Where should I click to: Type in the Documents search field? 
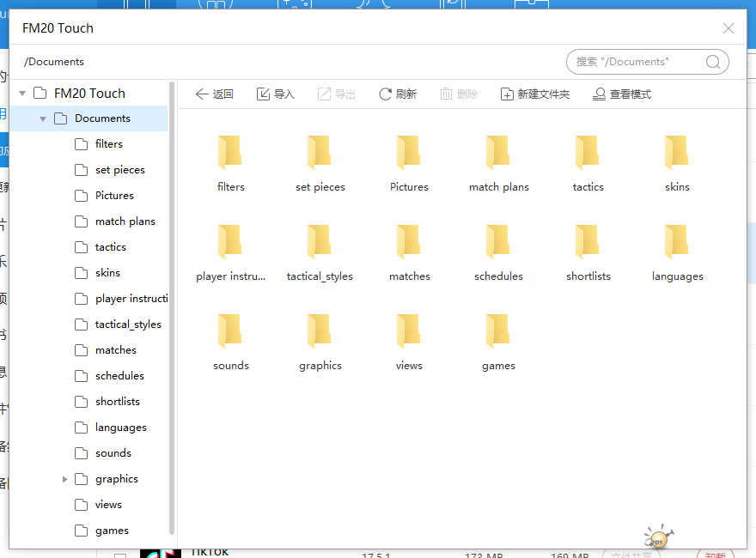click(636, 62)
